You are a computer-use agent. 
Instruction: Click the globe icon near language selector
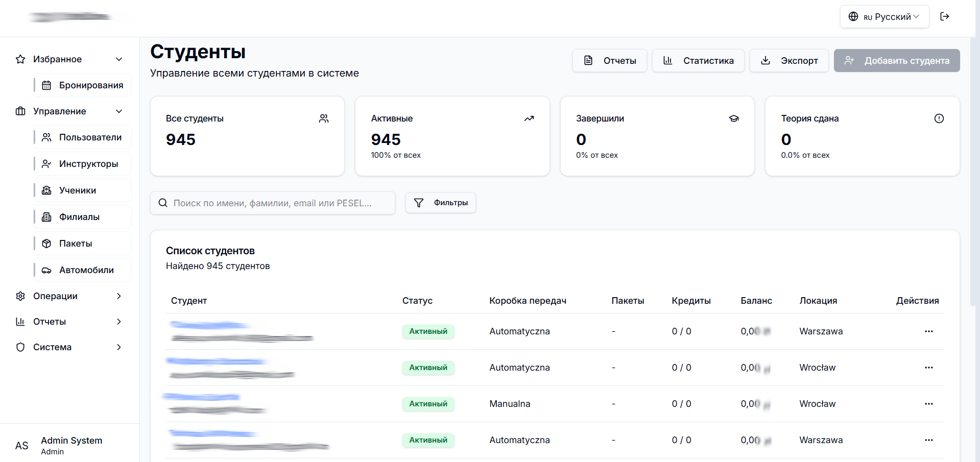[853, 16]
